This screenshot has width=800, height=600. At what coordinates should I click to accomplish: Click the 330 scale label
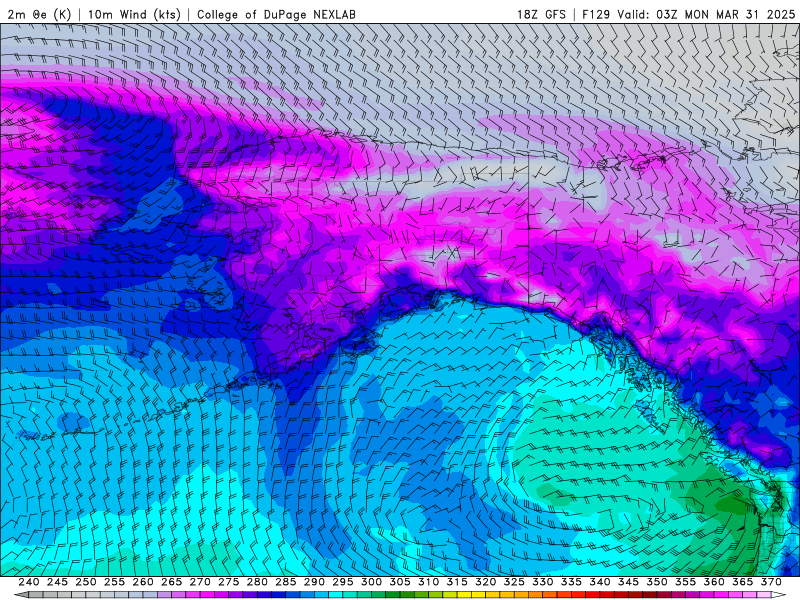point(543,582)
